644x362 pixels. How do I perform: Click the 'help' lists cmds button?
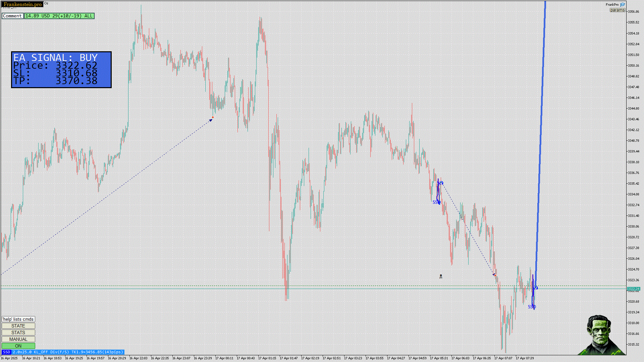click(18, 319)
